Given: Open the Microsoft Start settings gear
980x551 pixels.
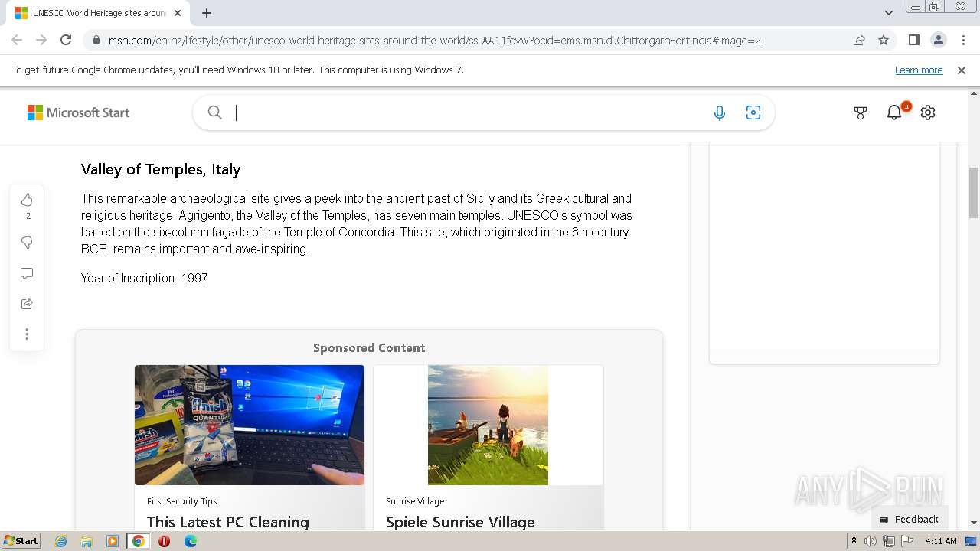Looking at the screenshot, I should [x=928, y=112].
